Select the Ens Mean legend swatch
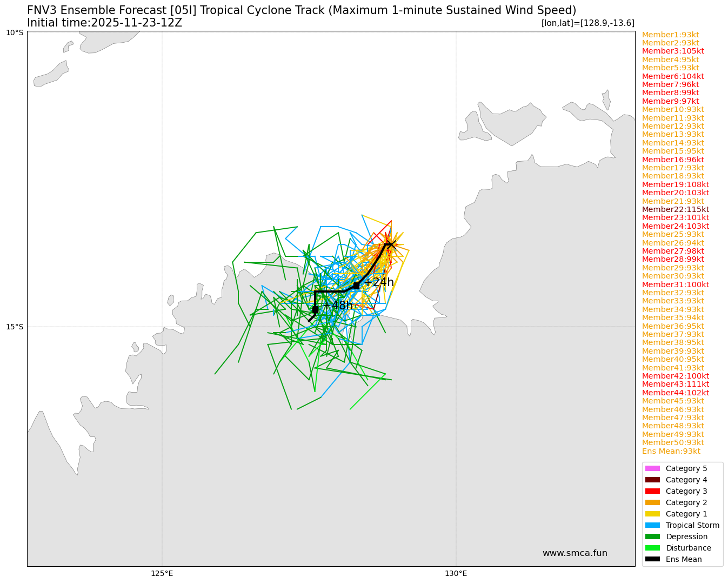This screenshot has width=728, height=583. point(652,559)
